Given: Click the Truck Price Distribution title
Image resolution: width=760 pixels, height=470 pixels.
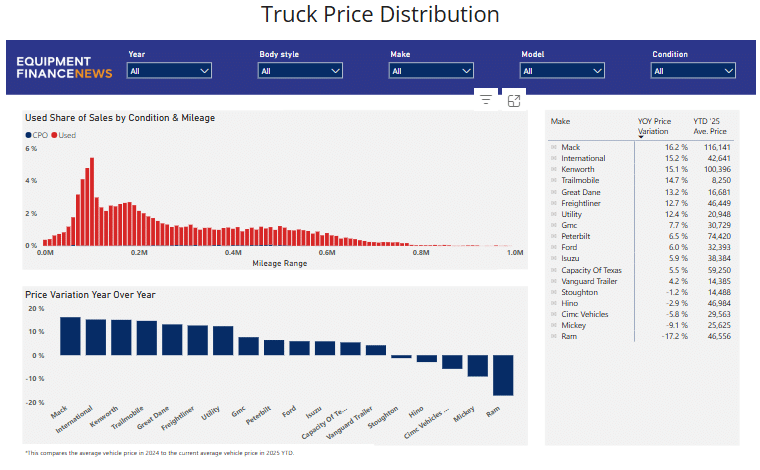Looking at the screenshot, I should pos(380,14).
